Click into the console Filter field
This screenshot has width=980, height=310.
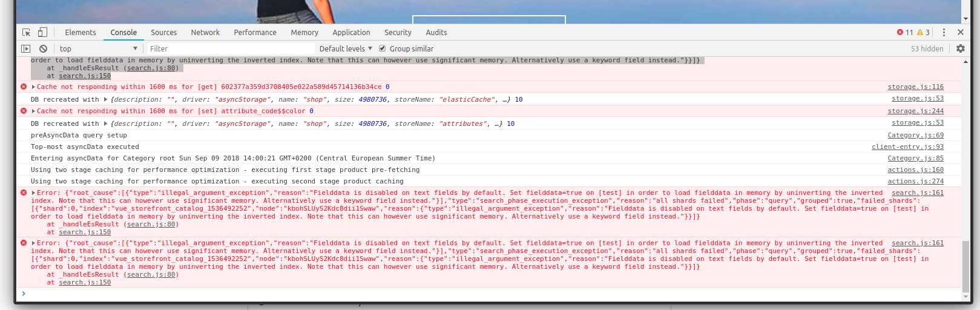coord(230,48)
